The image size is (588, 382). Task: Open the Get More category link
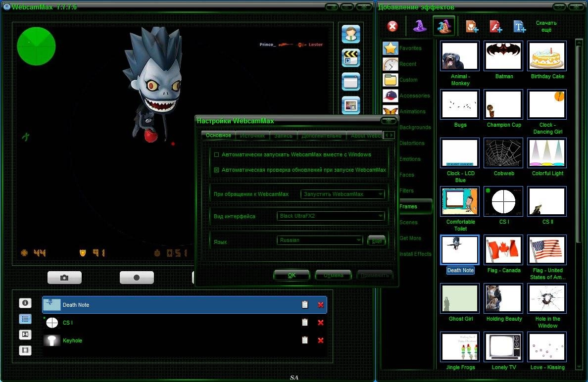(410, 238)
